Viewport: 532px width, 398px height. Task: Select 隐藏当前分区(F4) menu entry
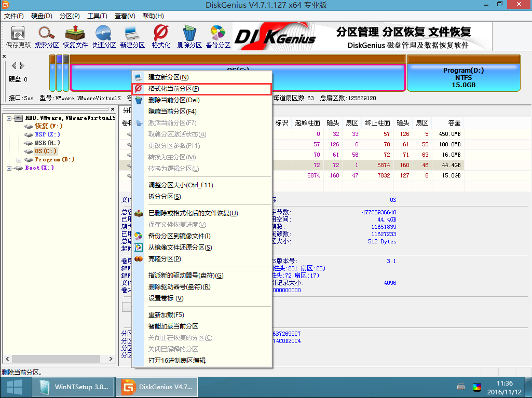202,111
